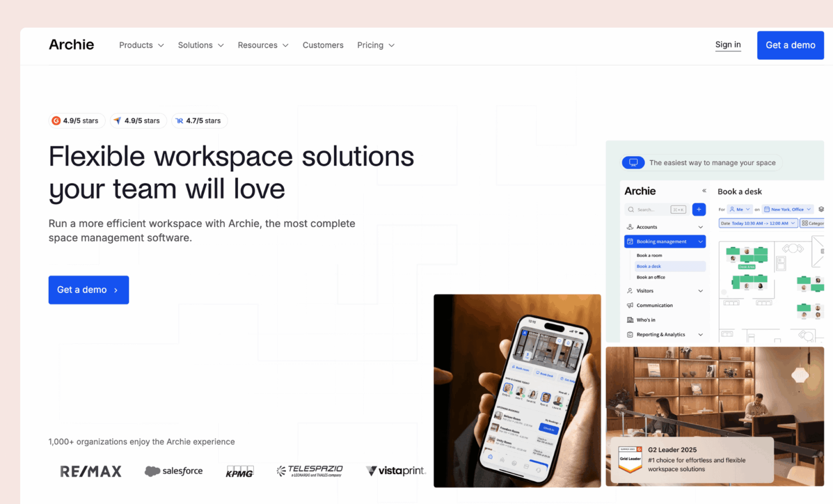Expand the Today 10:30 AM date dropdown
The image size is (833, 504).
(x=758, y=223)
